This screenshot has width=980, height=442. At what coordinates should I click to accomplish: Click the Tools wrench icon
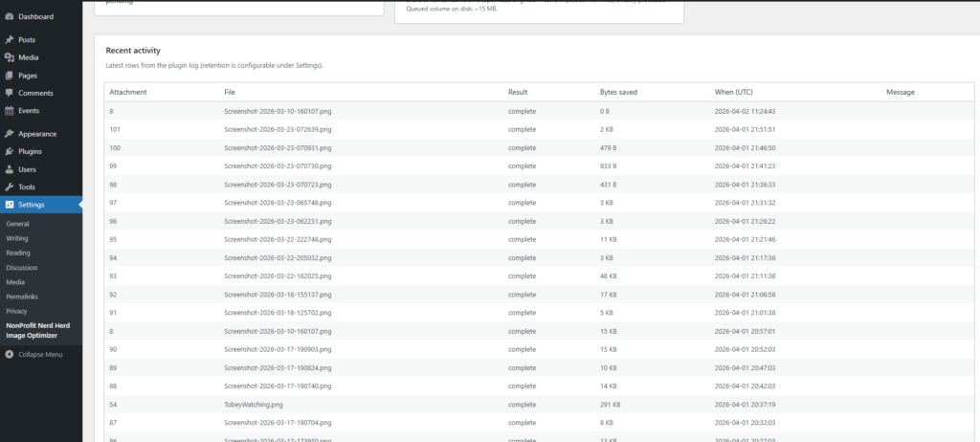(9, 187)
